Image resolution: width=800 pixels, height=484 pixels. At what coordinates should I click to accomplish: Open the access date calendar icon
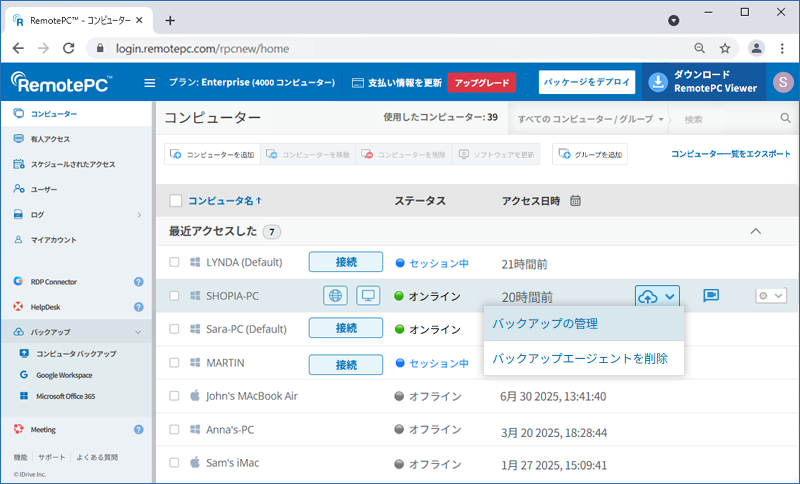pyautogui.click(x=575, y=200)
